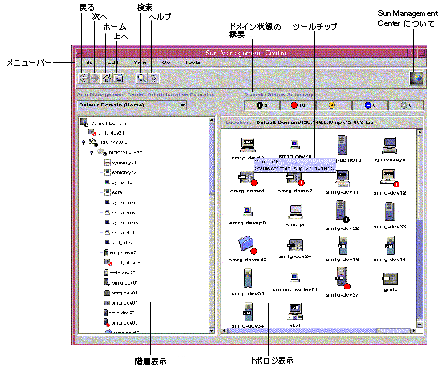Screen dimensions: 439x378
Task: Collapse the second-level expanded node in hierarchy tree
Action: (x=84, y=142)
